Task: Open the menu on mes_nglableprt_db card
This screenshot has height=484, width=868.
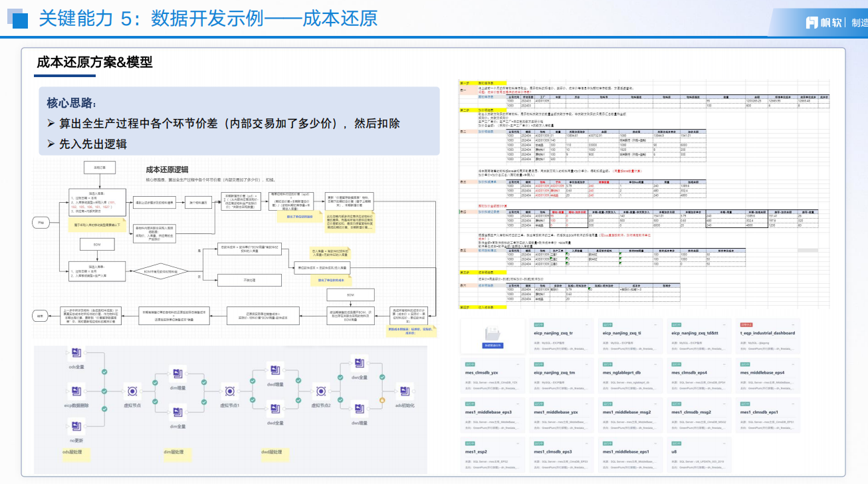Action: click(655, 364)
